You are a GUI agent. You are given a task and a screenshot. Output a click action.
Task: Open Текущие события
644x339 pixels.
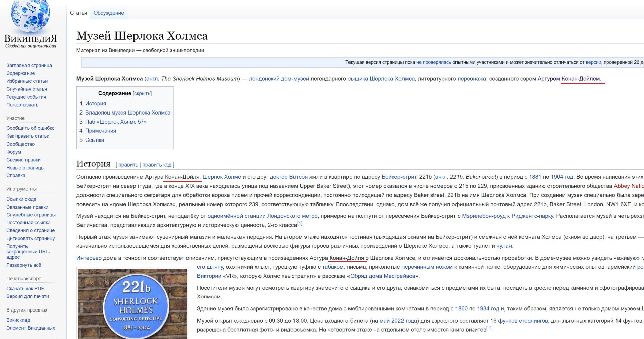tap(26, 97)
